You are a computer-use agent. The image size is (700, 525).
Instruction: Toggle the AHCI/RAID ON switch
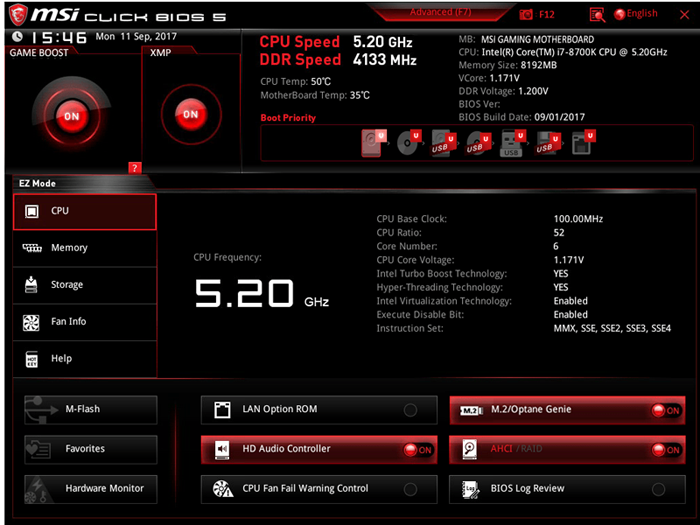click(x=666, y=450)
